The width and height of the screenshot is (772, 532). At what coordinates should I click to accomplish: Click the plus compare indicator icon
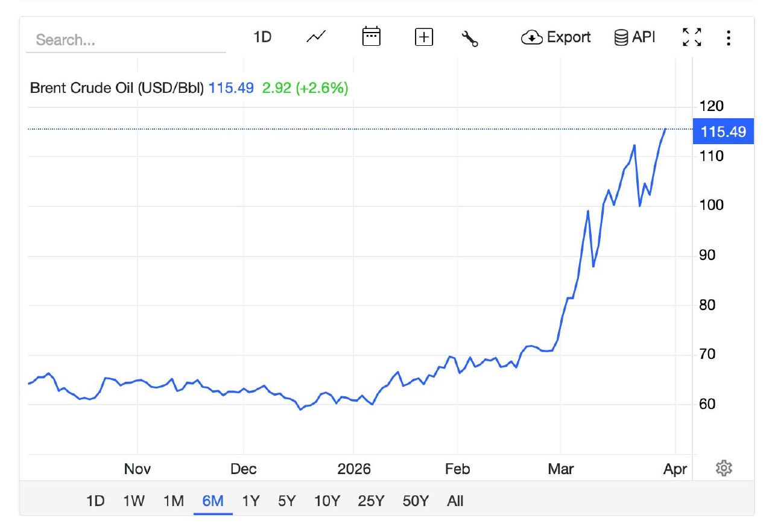[x=425, y=37]
